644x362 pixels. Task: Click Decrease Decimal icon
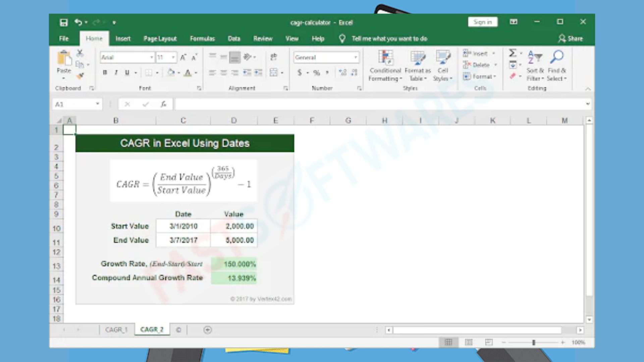pos(354,72)
